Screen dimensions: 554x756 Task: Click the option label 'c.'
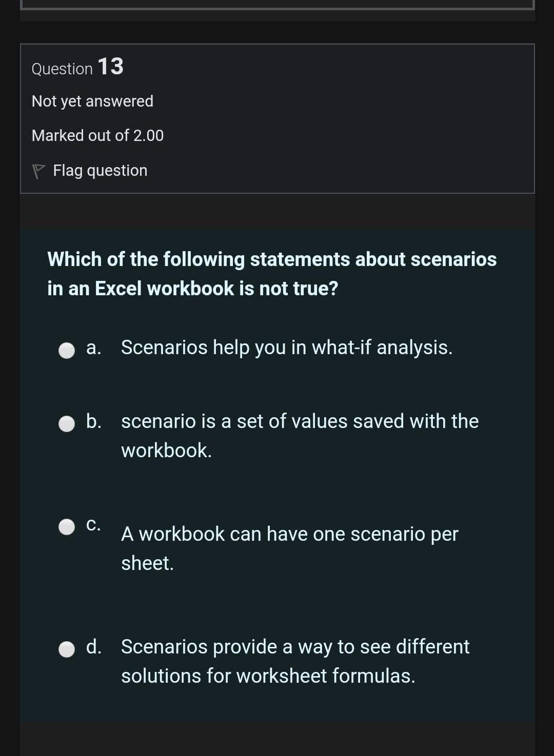93,524
